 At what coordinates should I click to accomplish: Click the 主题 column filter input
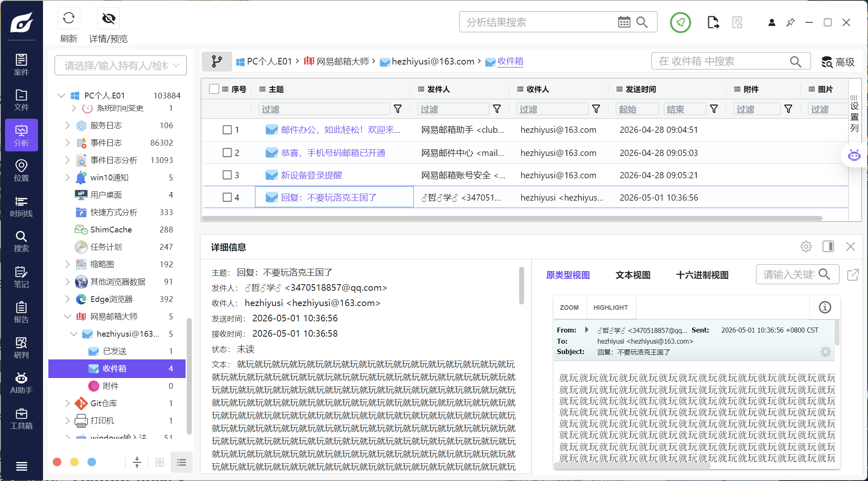tap(324, 109)
